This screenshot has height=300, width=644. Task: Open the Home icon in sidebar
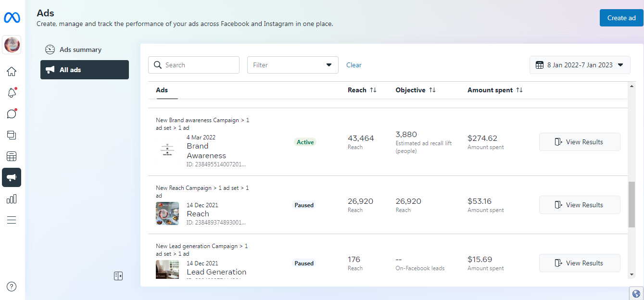tap(12, 72)
